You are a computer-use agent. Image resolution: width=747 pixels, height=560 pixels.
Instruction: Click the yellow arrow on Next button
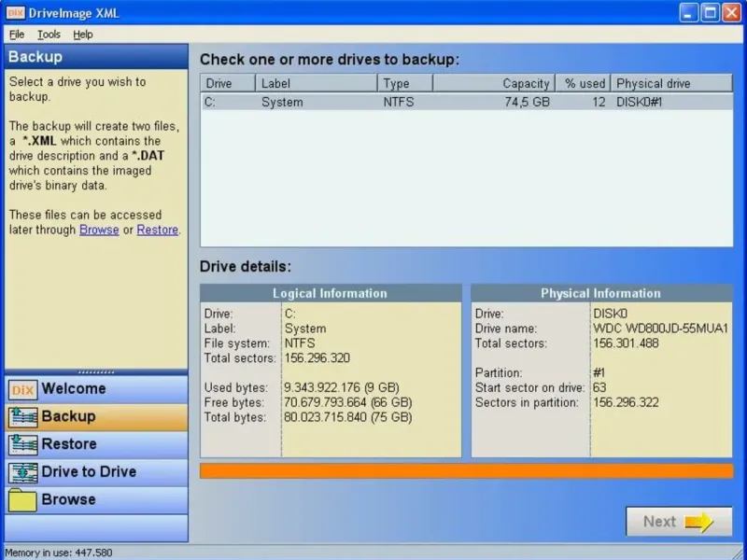click(698, 522)
